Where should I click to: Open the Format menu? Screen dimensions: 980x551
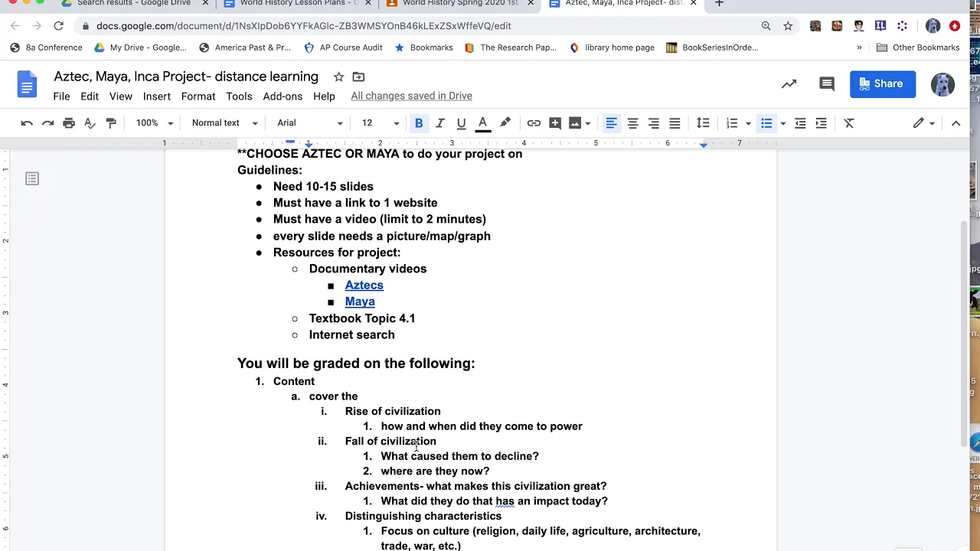tap(198, 96)
